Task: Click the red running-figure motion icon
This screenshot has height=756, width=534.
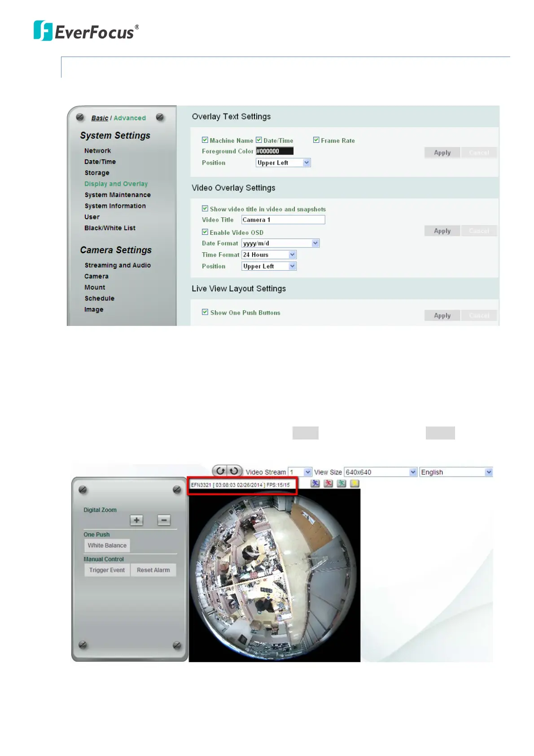Action: coord(328,483)
